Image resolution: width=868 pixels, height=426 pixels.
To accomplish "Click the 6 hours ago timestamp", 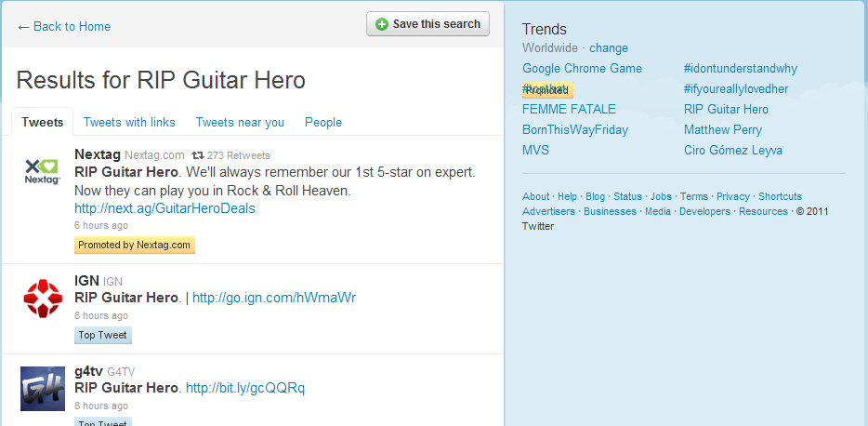I will point(100,225).
